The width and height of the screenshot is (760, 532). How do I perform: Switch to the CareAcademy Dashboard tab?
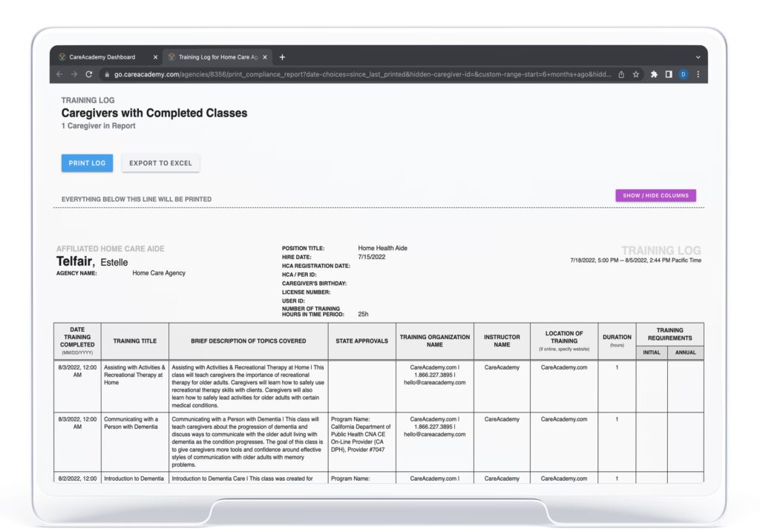pyautogui.click(x=102, y=57)
